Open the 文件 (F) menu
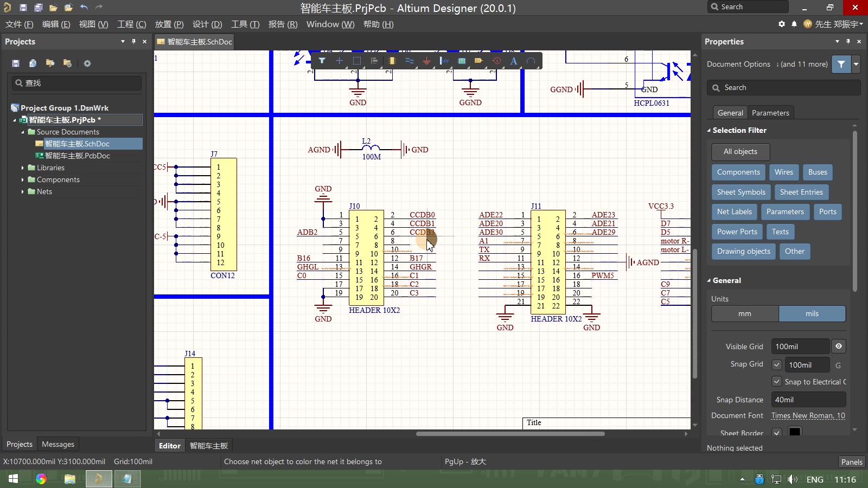868x488 pixels. [x=20, y=24]
